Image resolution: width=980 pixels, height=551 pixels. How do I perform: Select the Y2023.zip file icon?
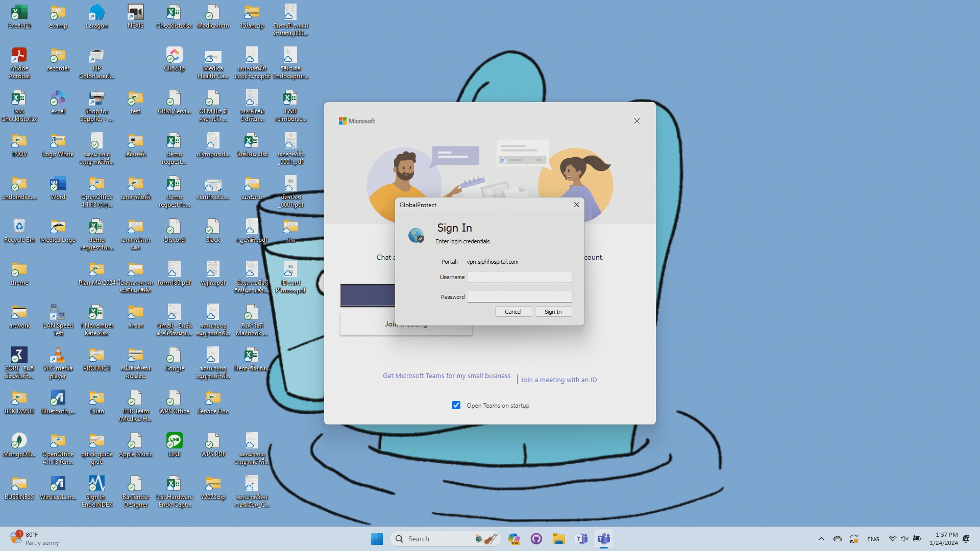(213, 488)
